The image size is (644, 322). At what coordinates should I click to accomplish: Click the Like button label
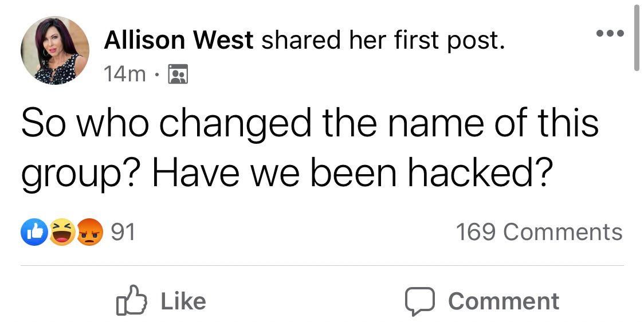[183, 301]
